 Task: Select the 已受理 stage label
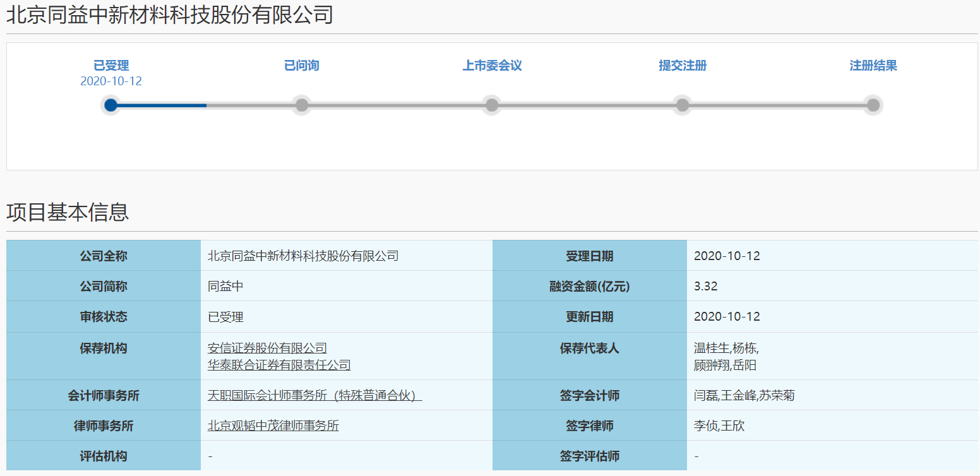click(x=111, y=66)
